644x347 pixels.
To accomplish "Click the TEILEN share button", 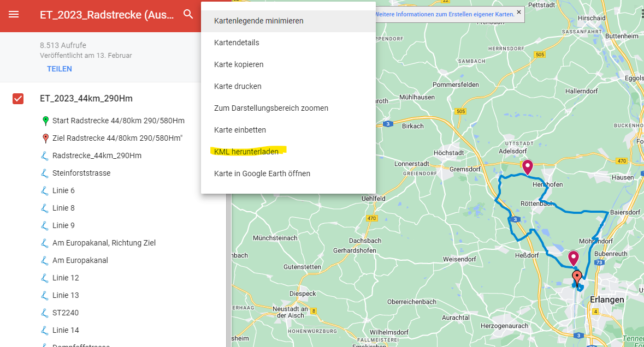I will click(x=60, y=69).
